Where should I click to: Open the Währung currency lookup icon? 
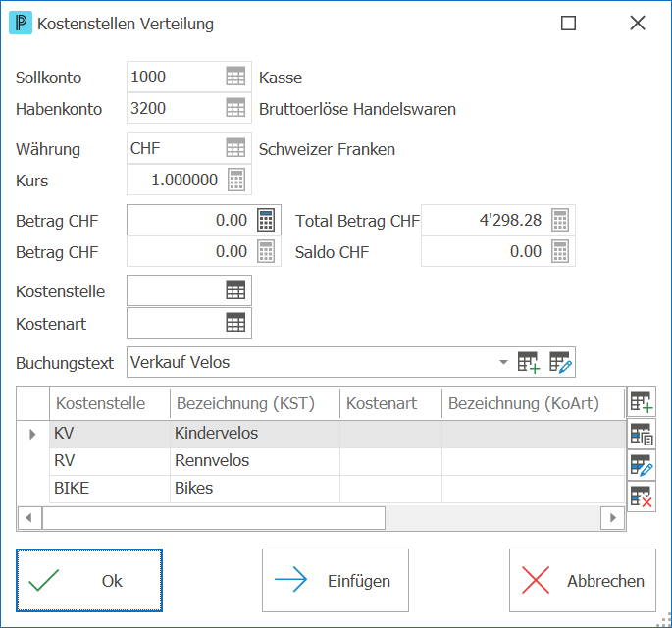235,148
